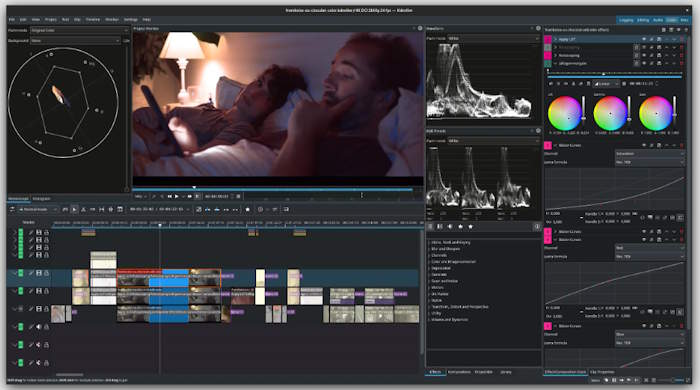Open the vectorscope Paint mode dropdown
This screenshot has height=390, width=700.
click(x=79, y=30)
